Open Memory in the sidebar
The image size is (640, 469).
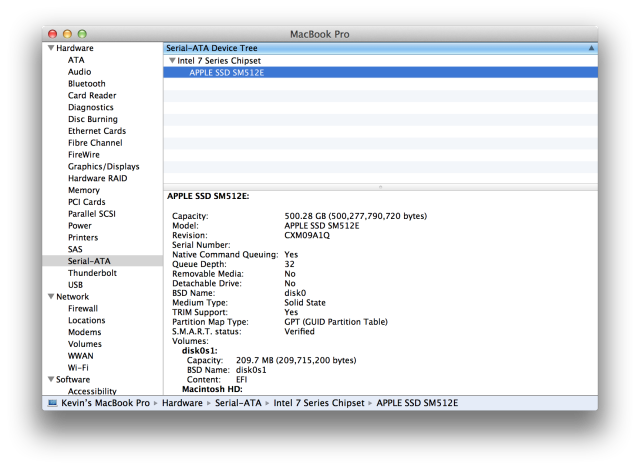click(84, 190)
